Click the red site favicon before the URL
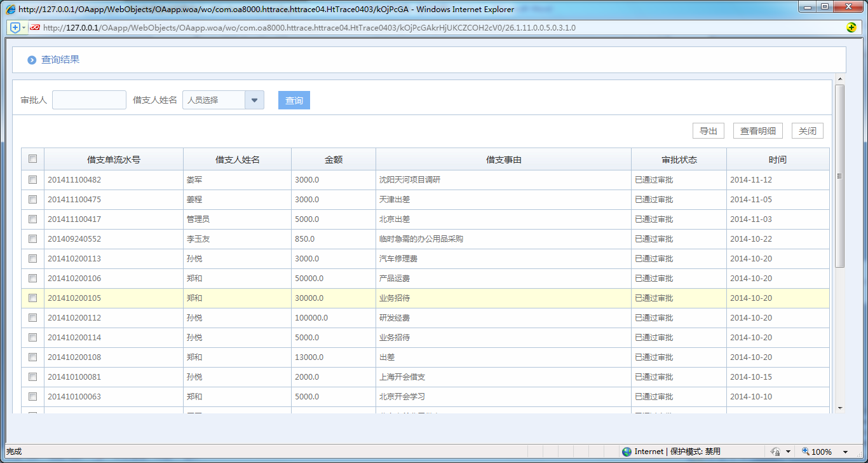This screenshot has height=463, width=868. click(x=35, y=28)
